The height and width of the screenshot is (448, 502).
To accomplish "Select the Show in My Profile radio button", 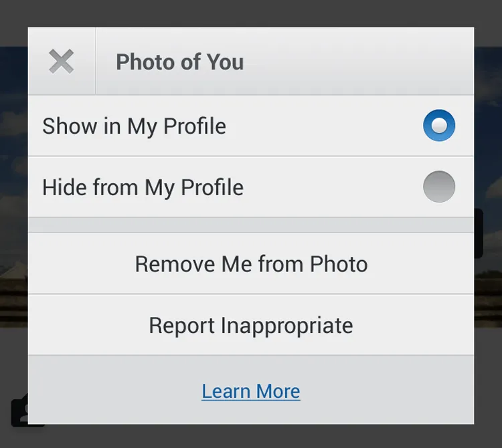I will [x=439, y=125].
